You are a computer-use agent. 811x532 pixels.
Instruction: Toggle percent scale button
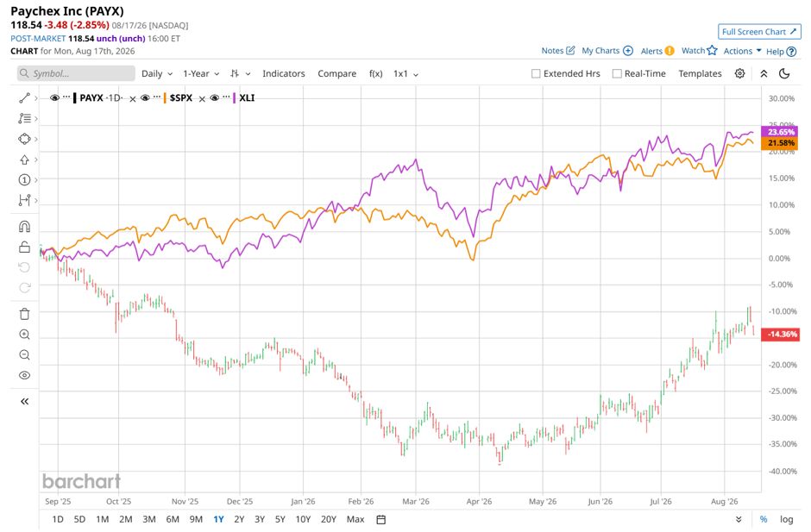click(x=764, y=519)
